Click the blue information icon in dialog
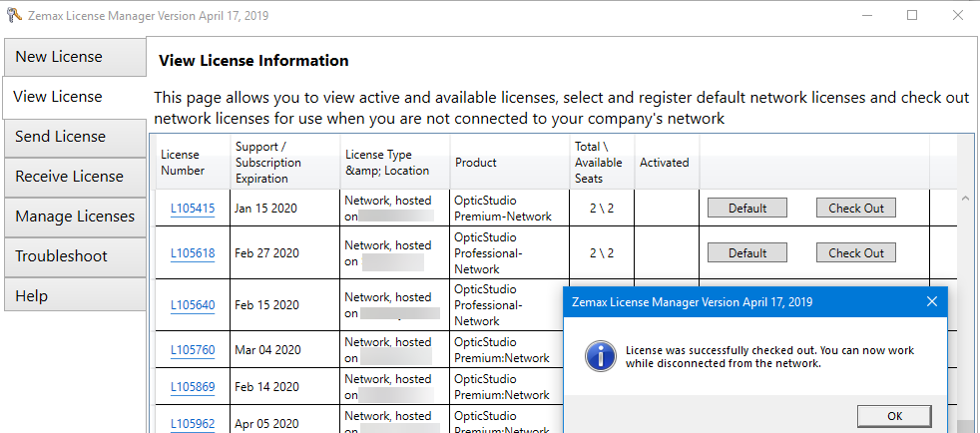 point(601,356)
